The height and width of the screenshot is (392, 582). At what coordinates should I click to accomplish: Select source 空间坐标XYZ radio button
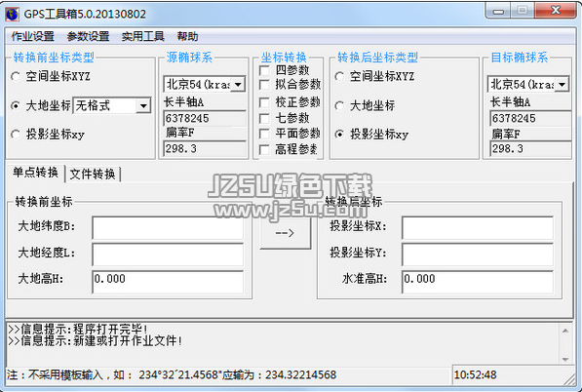click(16, 76)
